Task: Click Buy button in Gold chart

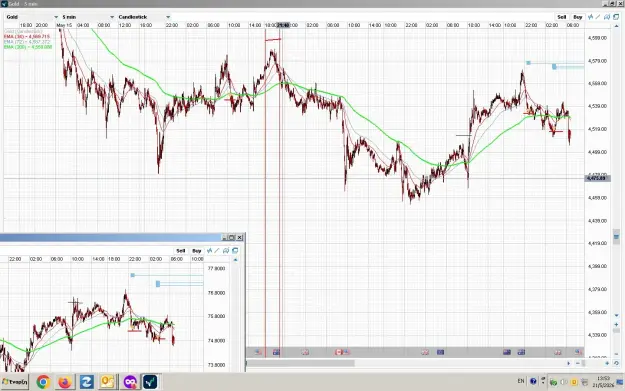Action: click(x=578, y=17)
